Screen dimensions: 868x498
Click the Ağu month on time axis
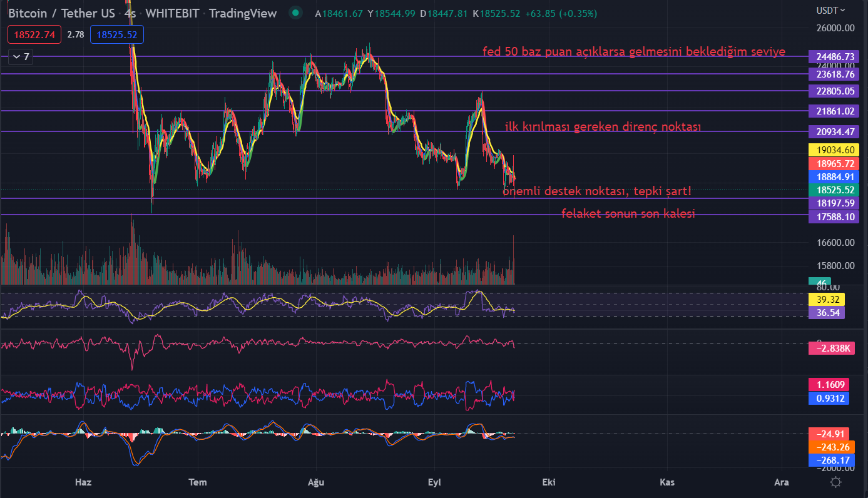316,482
